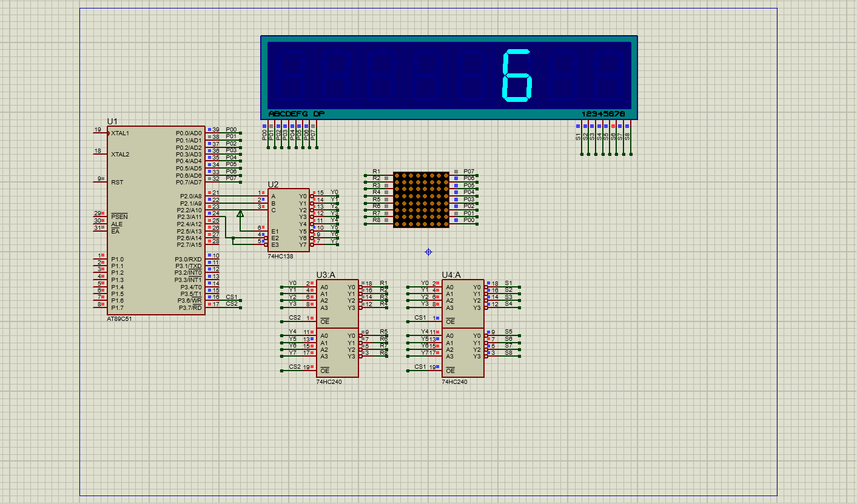Click the CS1 net label beside U1 pin 16

pos(232,297)
